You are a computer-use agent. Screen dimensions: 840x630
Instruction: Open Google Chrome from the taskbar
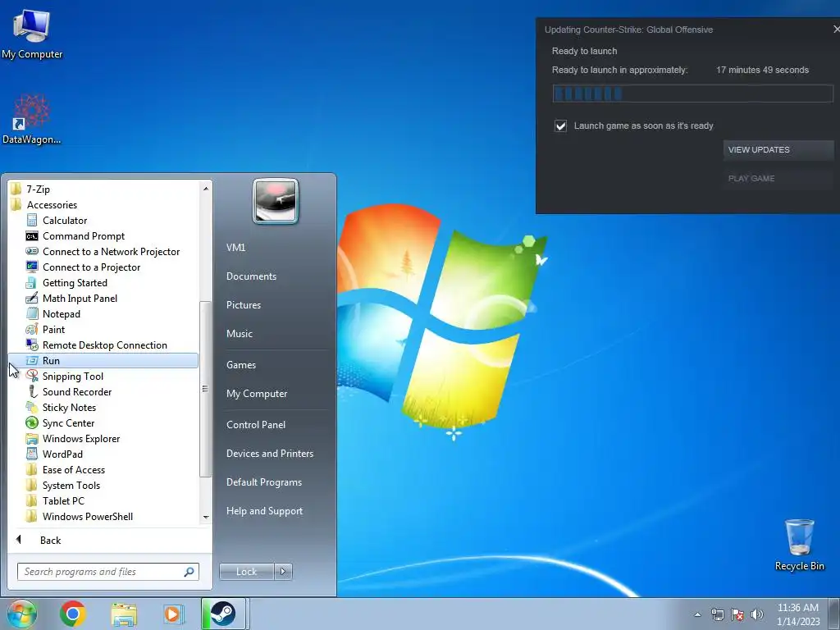[x=73, y=614]
